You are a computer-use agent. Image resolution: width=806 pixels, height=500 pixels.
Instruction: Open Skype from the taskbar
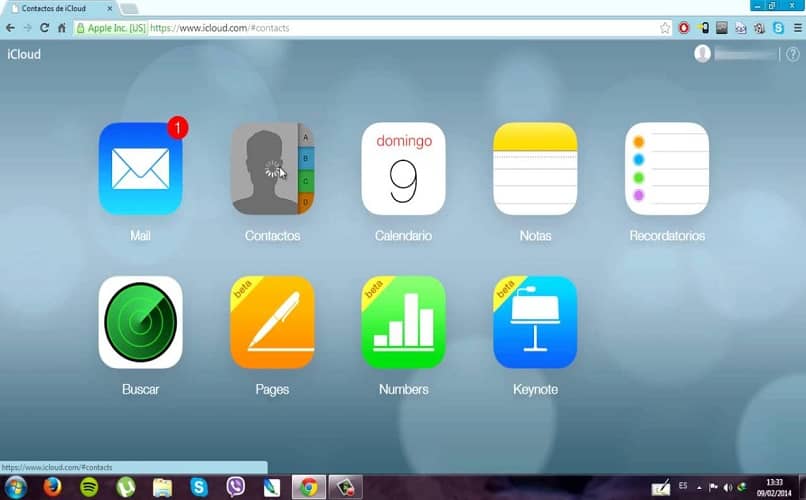click(x=199, y=487)
